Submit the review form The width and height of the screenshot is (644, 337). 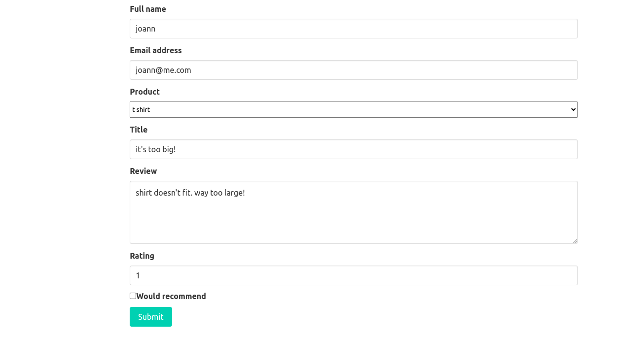[150, 317]
